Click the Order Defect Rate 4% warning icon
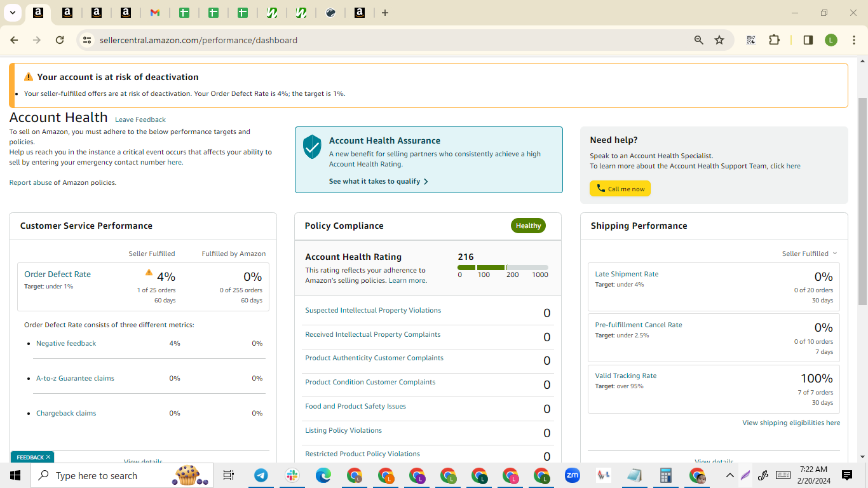868x488 pixels. coord(149,273)
